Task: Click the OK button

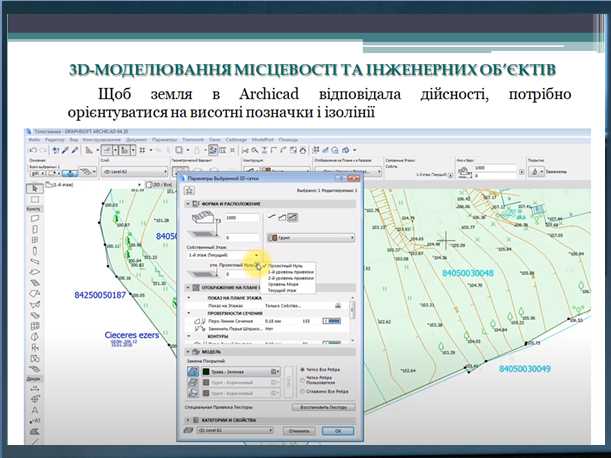Action: (338, 431)
